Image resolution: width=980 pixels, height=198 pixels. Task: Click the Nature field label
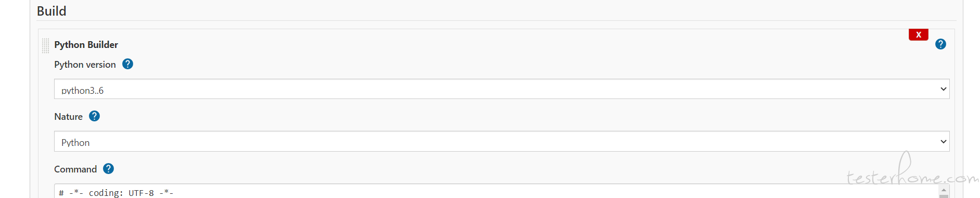pos(68,117)
